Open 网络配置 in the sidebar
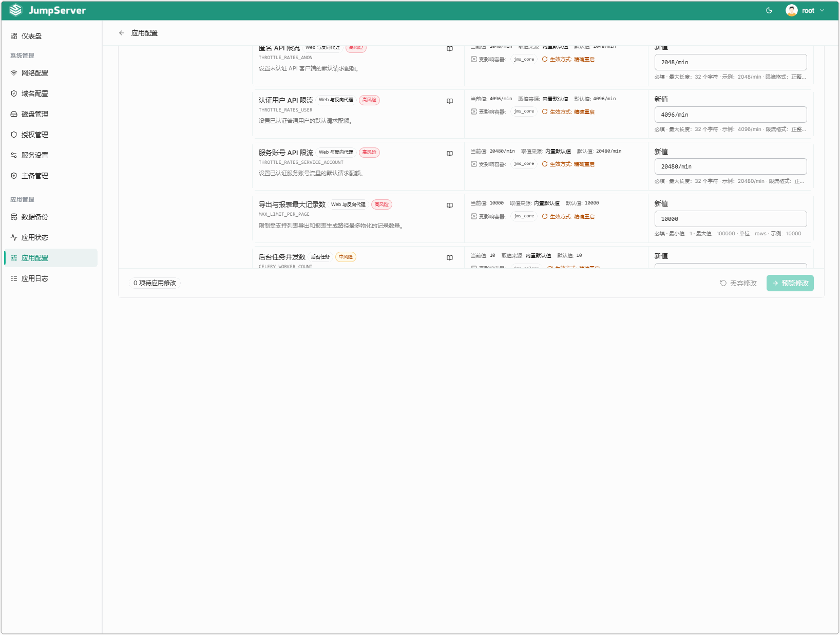The image size is (840, 635). [51, 73]
